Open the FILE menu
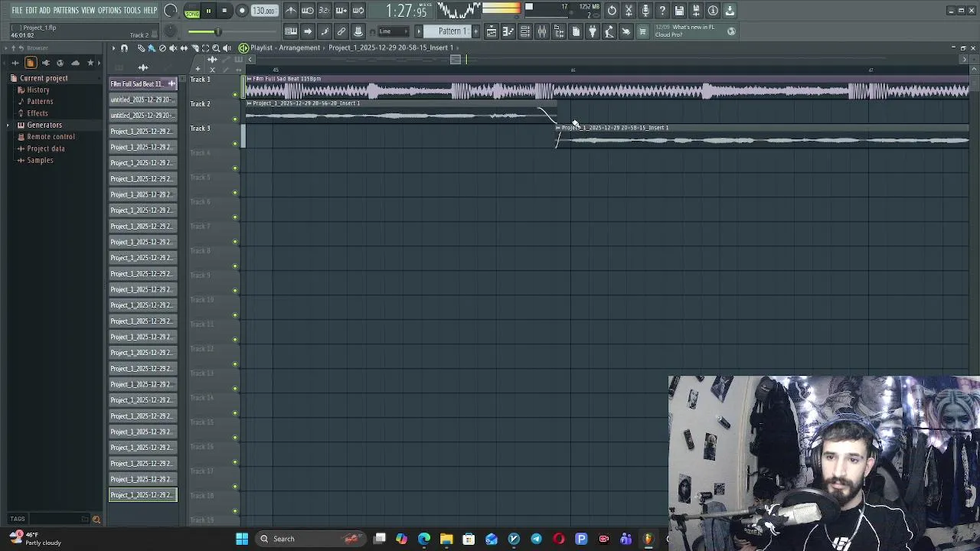The height and width of the screenshot is (551, 980). 17,11
